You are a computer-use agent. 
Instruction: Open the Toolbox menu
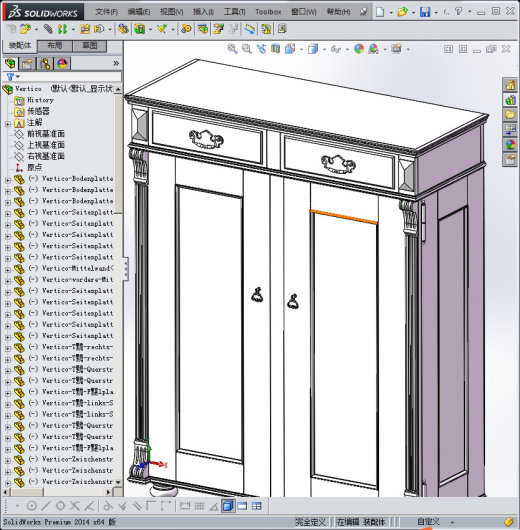pyautogui.click(x=268, y=12)
